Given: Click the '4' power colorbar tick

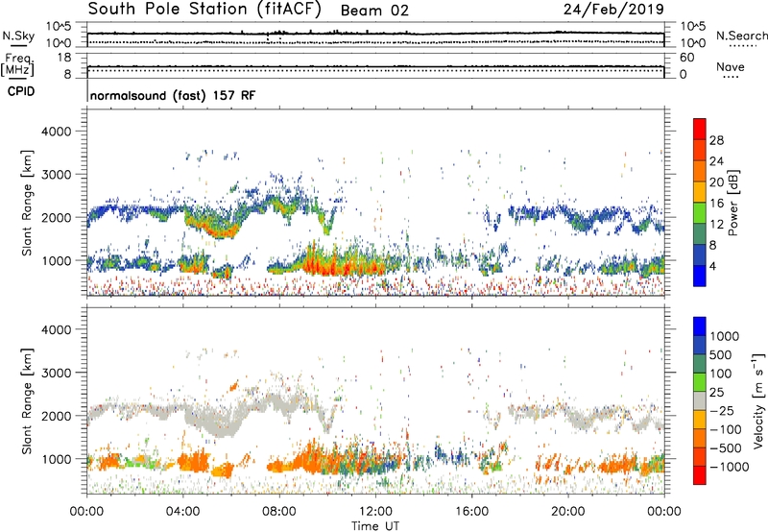Looking at the screenshot, I should [712, 266].
